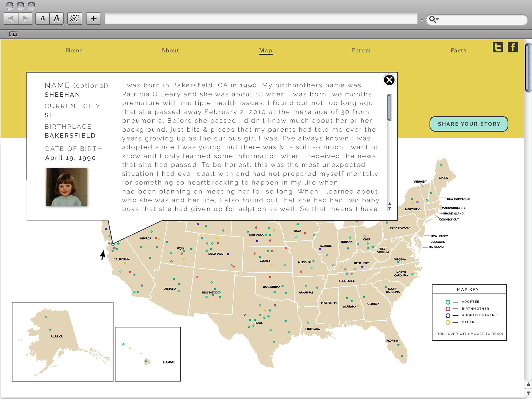Image resolution: width=532 pixels, height=399 pixels.
Task: Decrease text size with small A button
Action: [42, 19]
